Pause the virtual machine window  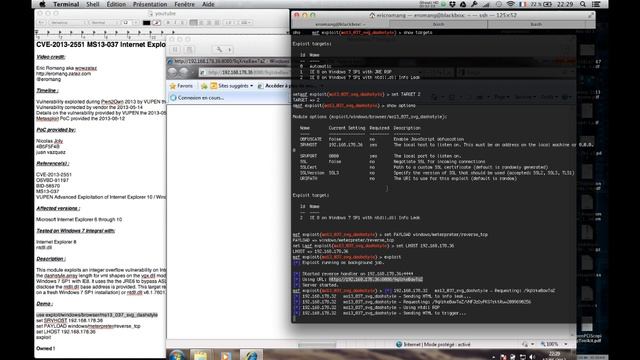click(175, 50)
